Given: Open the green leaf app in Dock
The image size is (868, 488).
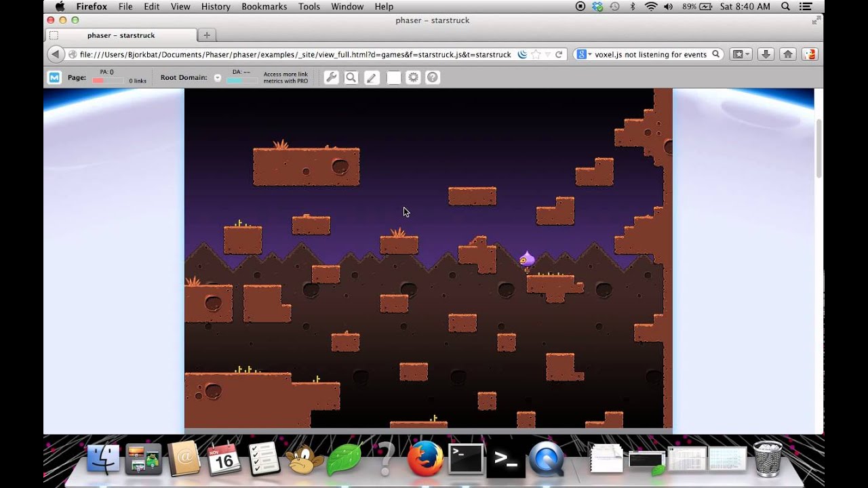Looking at the screenshot, I should 344,459.
